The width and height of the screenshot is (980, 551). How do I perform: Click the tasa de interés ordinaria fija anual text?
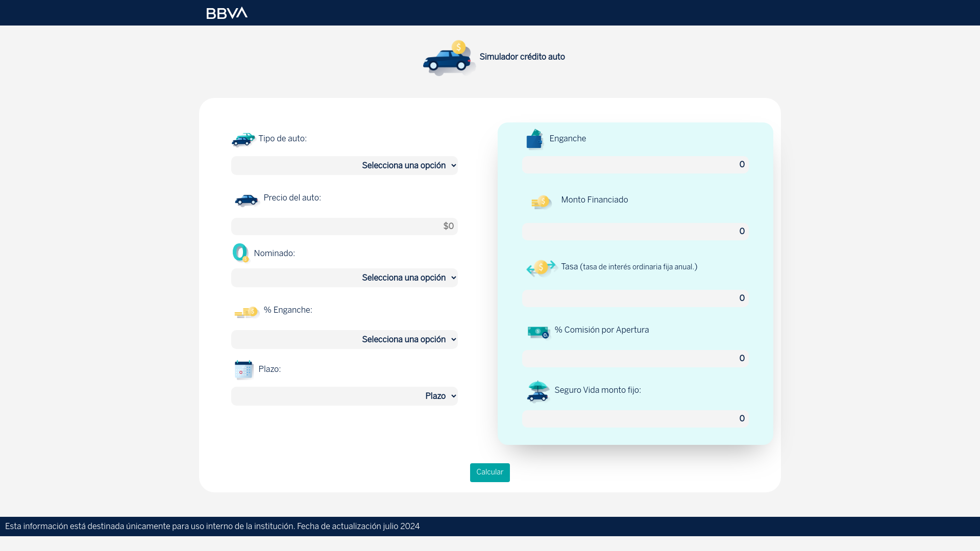tap(638, 267)
